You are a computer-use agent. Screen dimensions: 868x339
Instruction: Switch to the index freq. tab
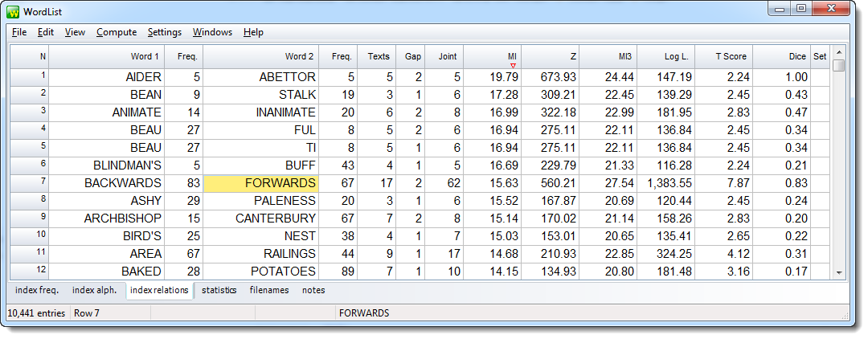37,290
